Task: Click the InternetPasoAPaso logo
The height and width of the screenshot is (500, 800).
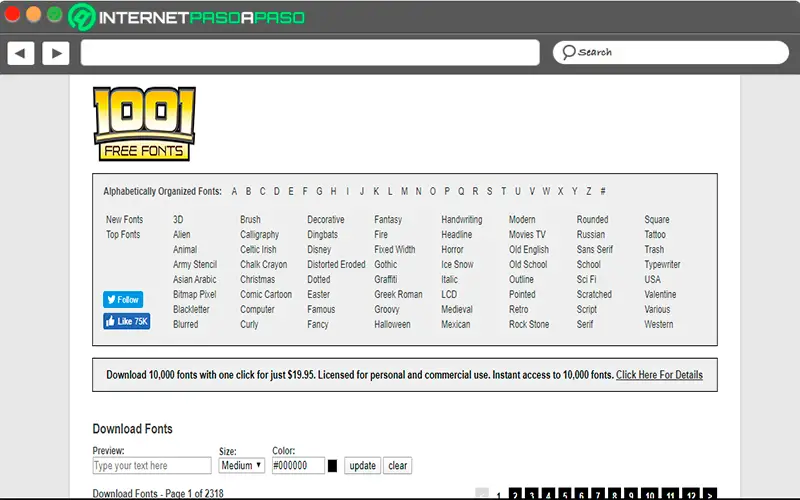Action: [187, 17]
